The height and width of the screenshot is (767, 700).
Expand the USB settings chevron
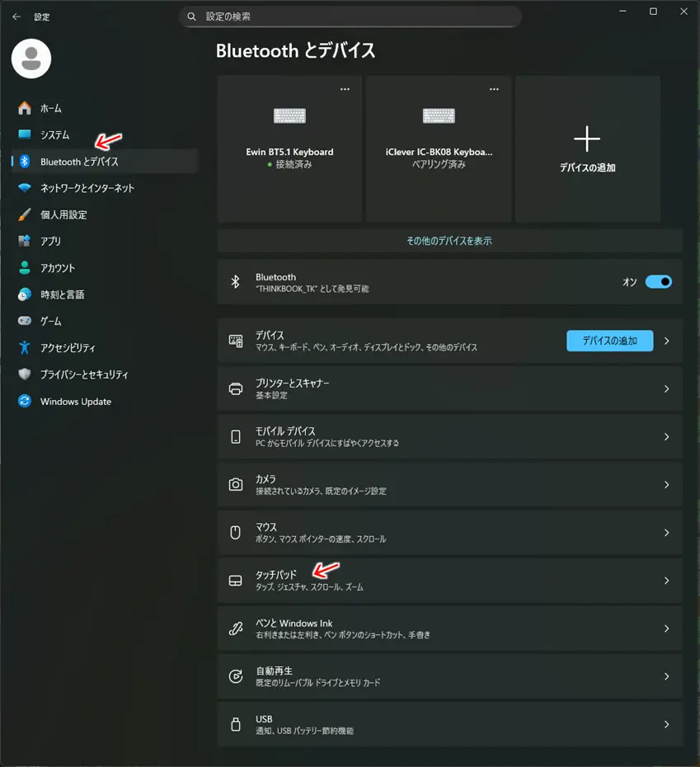[x=667, y=724]
